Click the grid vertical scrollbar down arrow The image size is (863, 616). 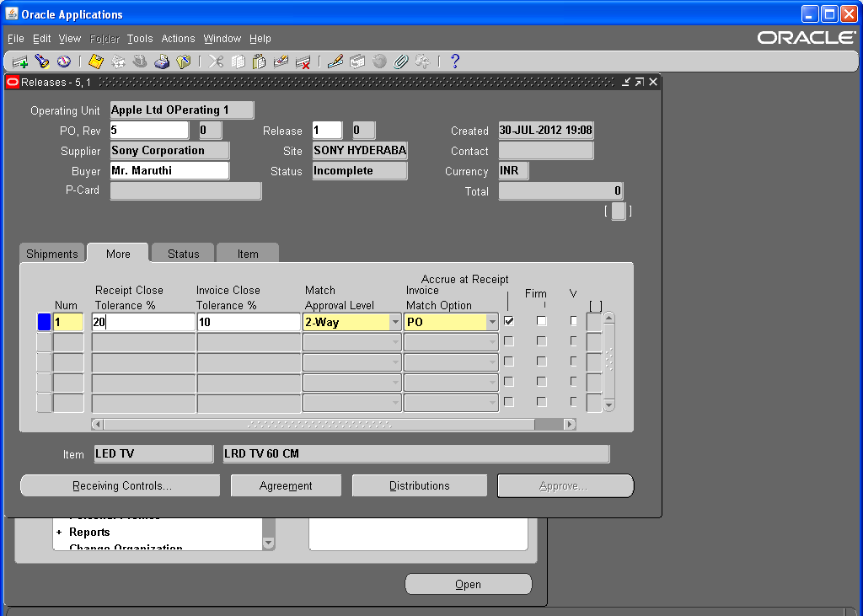(608, 405)
